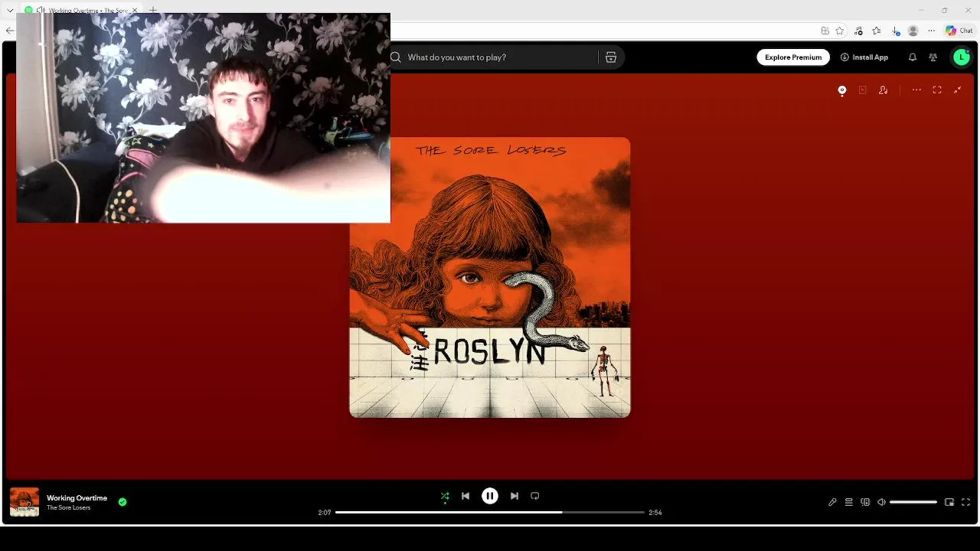
Task: Open the play queue icon
Action: (849, 502)
